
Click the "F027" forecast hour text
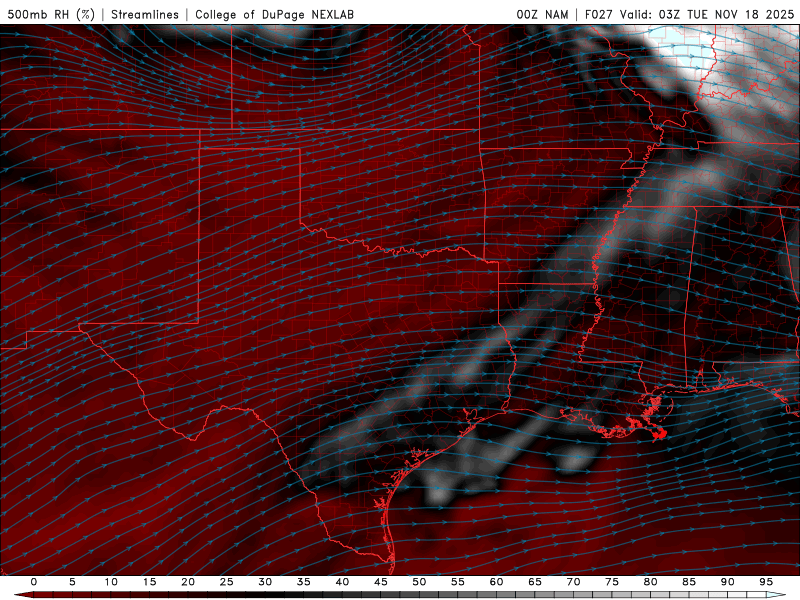pyautogui.click(x=598, y=14)
